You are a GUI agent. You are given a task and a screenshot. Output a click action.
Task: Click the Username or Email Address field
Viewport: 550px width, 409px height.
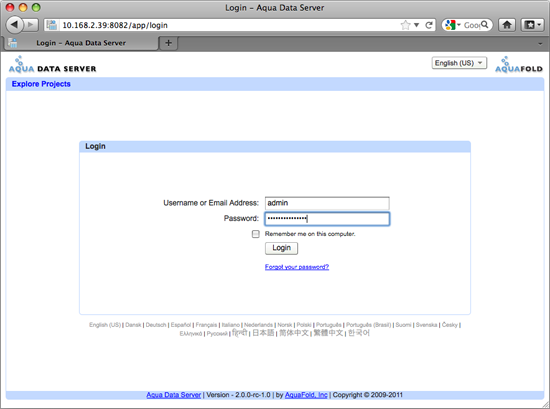coord(327,203)
